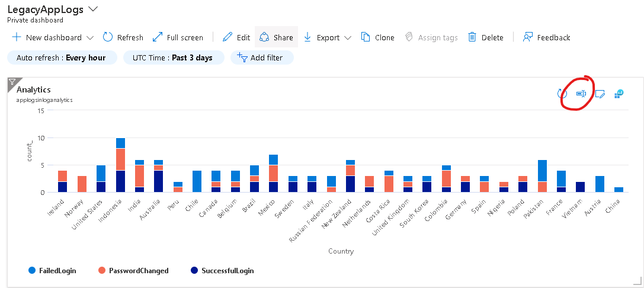Click Add filter button
644x288 pixels.
tap(261, 57)
